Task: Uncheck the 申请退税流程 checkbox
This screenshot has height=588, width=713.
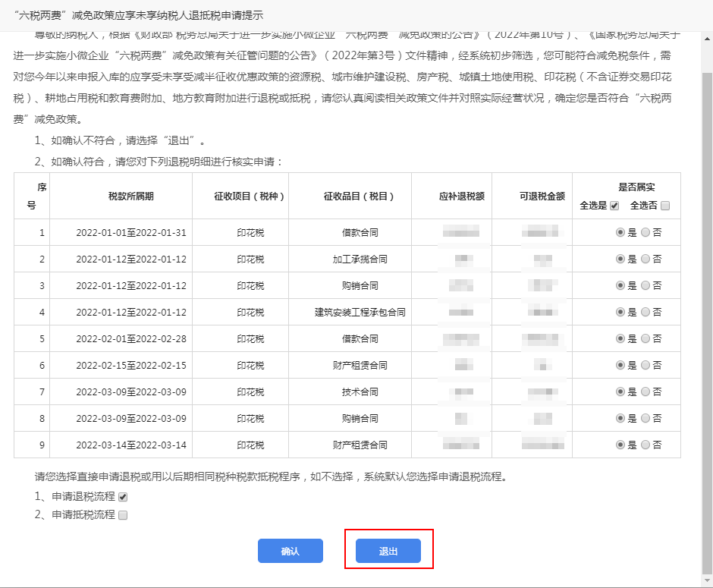Action: point(123,497)
